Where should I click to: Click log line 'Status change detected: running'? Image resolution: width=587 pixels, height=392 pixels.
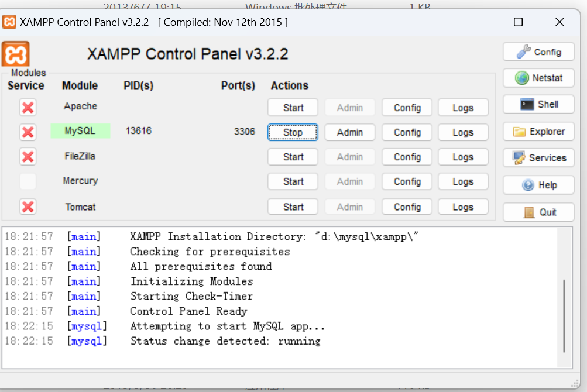[x=225, y=341]
